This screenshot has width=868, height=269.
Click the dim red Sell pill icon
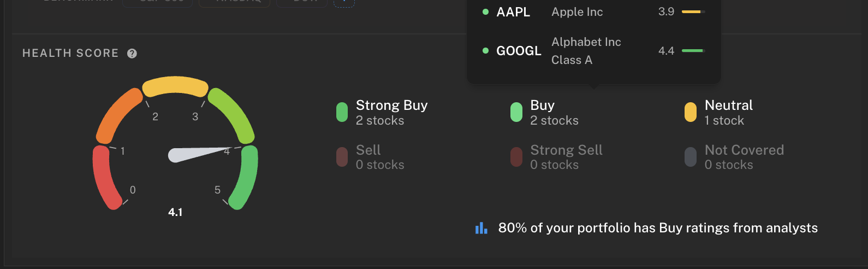[x=342, y=157]
